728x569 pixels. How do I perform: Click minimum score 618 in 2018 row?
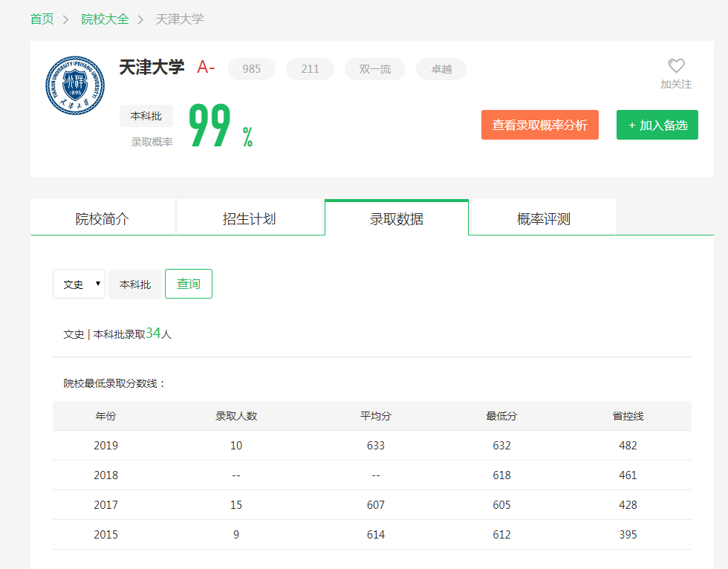click(501, 475)
